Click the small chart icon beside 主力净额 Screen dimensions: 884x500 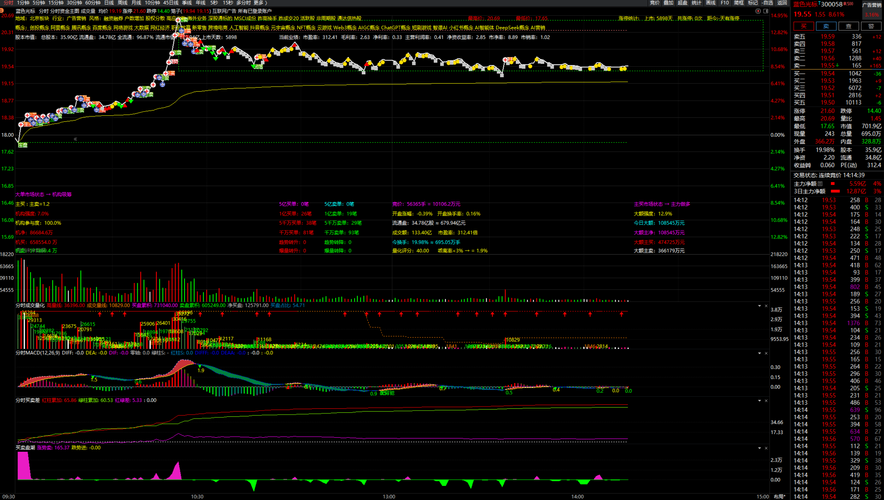pyautogui.click(x=820, y=184)
